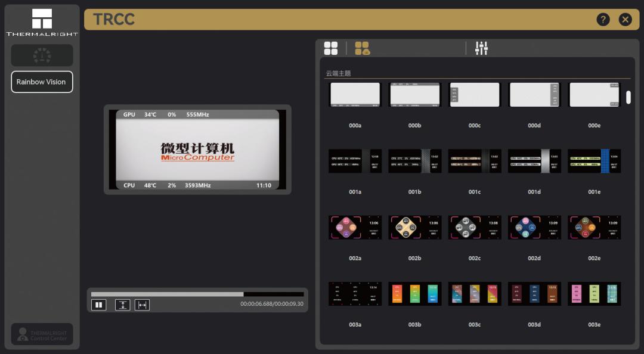Switch to local themes grid tab
This screenshot has height=354, width=644.
[x=330, y=48]
